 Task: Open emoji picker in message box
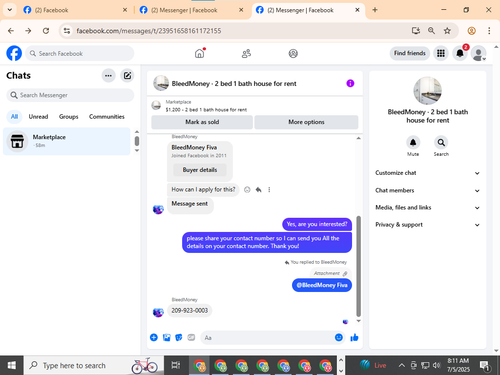339,337
